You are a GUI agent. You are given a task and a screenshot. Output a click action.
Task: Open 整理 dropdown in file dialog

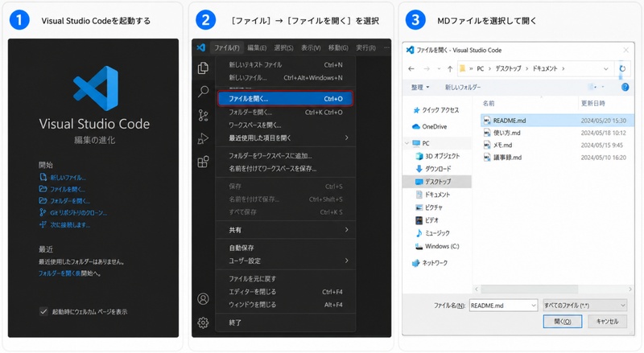(x=419, y=87)
